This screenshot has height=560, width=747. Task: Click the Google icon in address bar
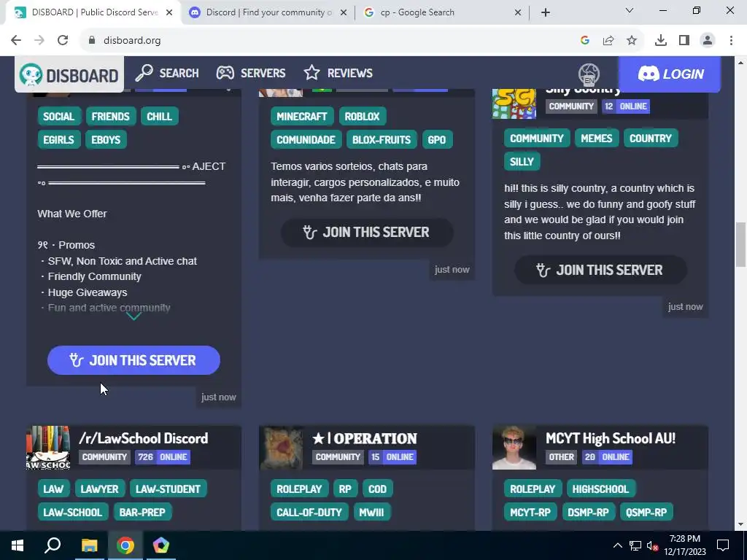pos(585,41)
